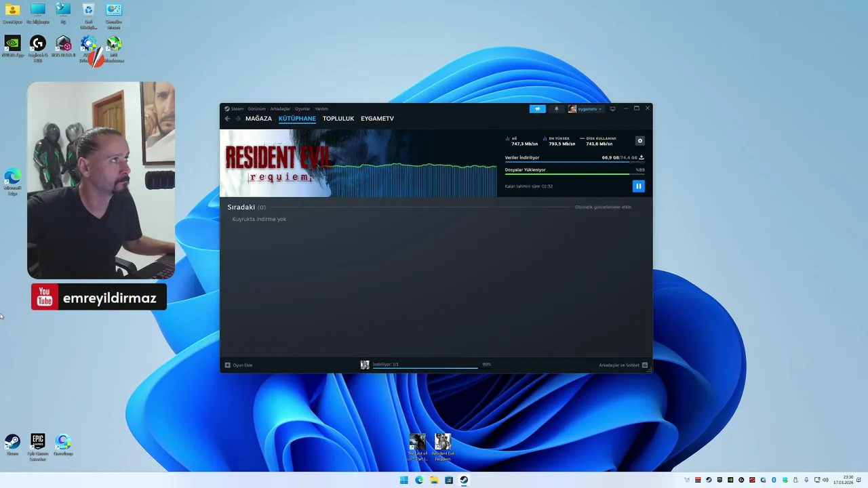
Task: Open download settings gear in Steam
Action: [x=639, y=141]
